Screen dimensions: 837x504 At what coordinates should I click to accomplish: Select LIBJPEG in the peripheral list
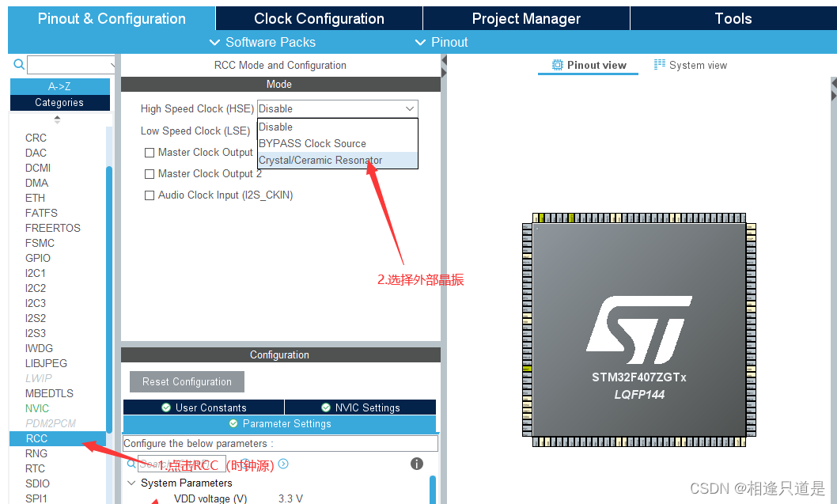(47, 363)
